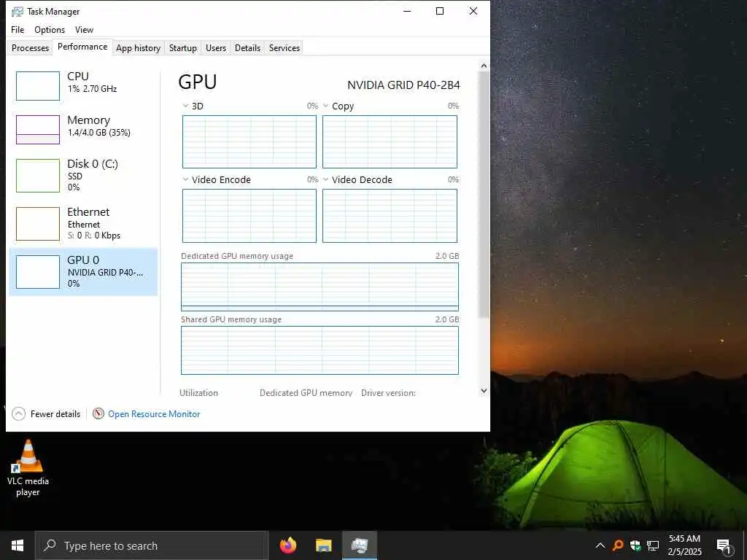
Task: Click the orange search tray icon
Action: click(x=617, y=545)
